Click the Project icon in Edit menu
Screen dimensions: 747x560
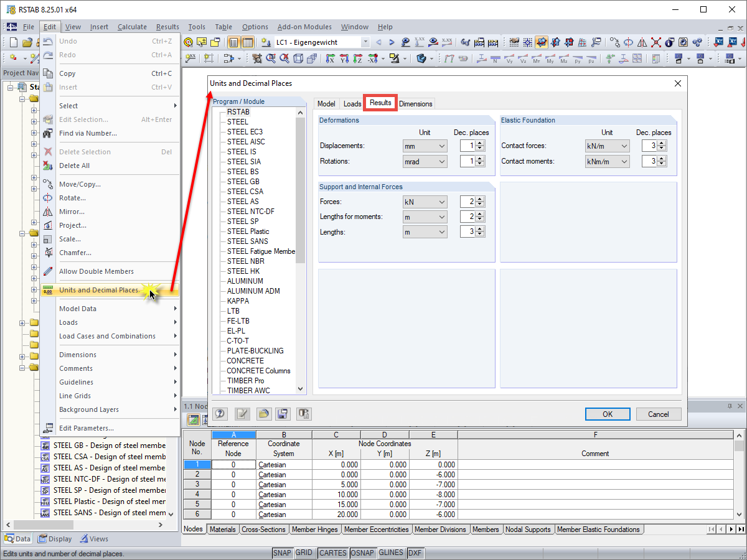click(48, 225)
